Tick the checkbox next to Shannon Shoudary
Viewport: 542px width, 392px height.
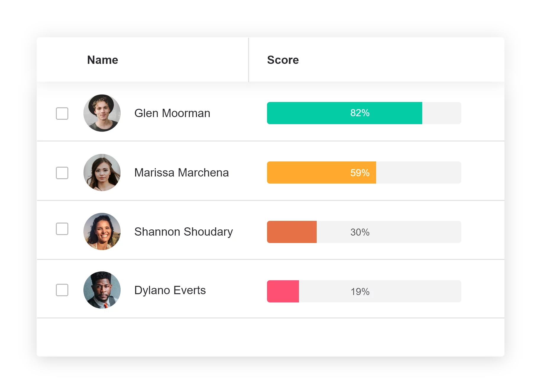click(x=62, y=229)
